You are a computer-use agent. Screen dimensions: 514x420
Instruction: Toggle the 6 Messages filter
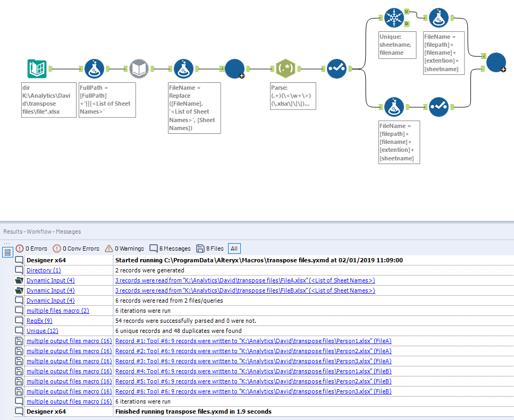(170, 248)
